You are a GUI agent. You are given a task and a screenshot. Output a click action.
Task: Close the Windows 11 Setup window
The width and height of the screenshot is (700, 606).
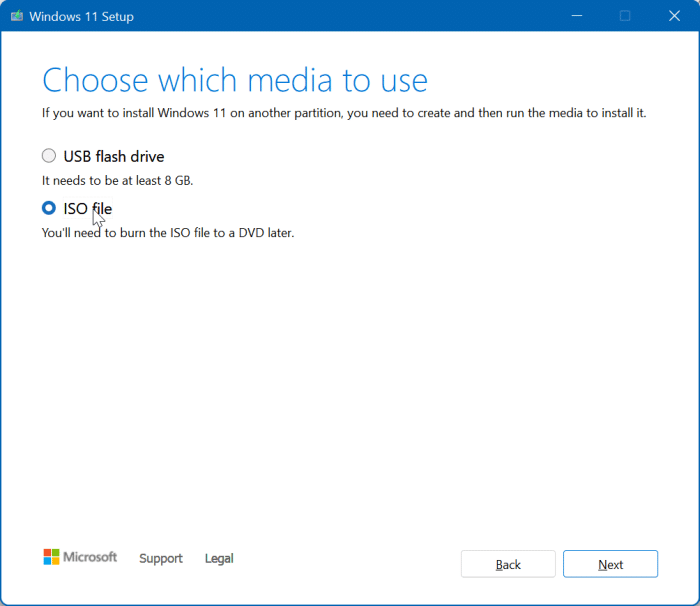674,16
